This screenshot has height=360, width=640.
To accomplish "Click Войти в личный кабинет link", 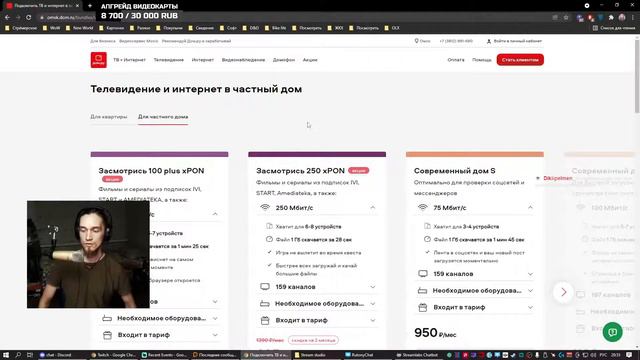I will 518,41.
